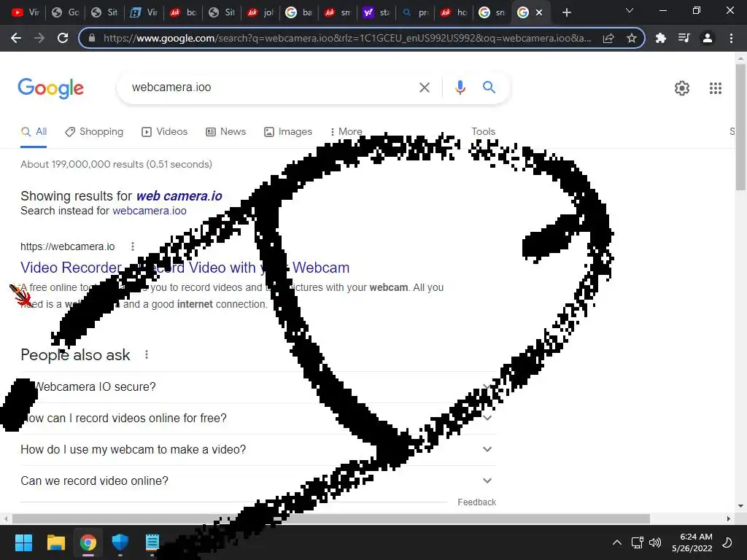Submit search with the magnifier icon
Screen dimensions: 747x560
tap(489, 87)
